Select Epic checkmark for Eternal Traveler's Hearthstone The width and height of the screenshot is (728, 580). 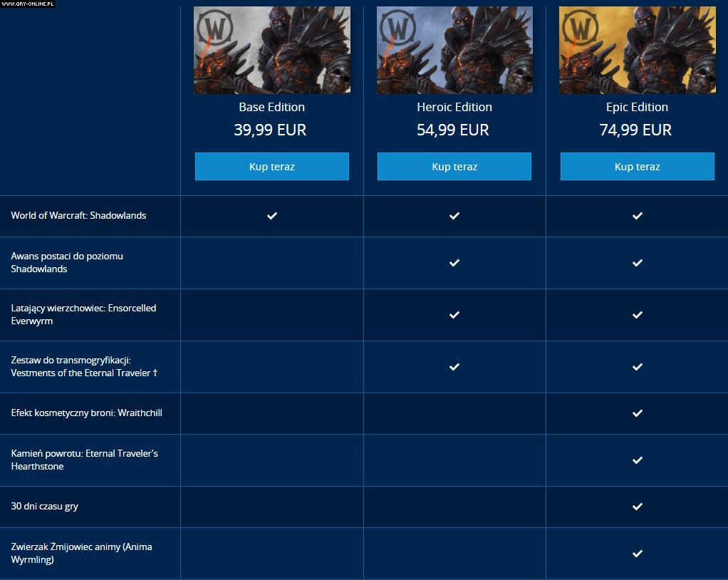click(x=637, y=460)
